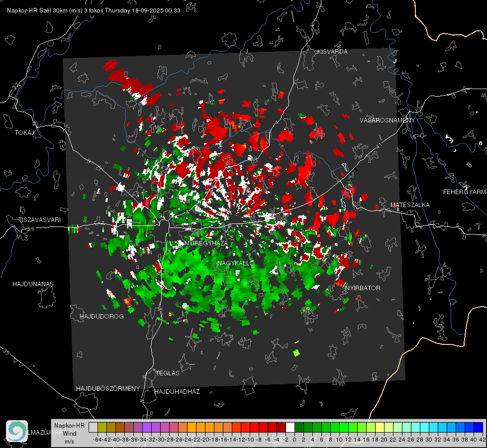Click road number 41 near Vásárosnamény

point(378,145)
